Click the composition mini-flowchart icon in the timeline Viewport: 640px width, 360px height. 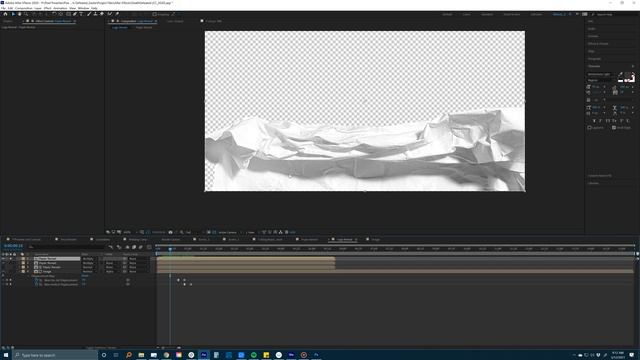tap(111, 247)
